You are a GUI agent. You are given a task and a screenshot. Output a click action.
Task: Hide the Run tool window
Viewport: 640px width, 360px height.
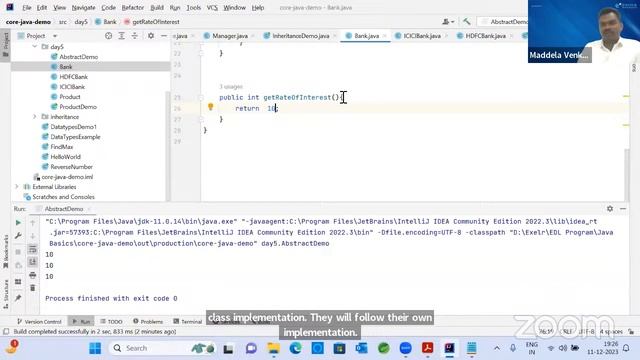623,209
